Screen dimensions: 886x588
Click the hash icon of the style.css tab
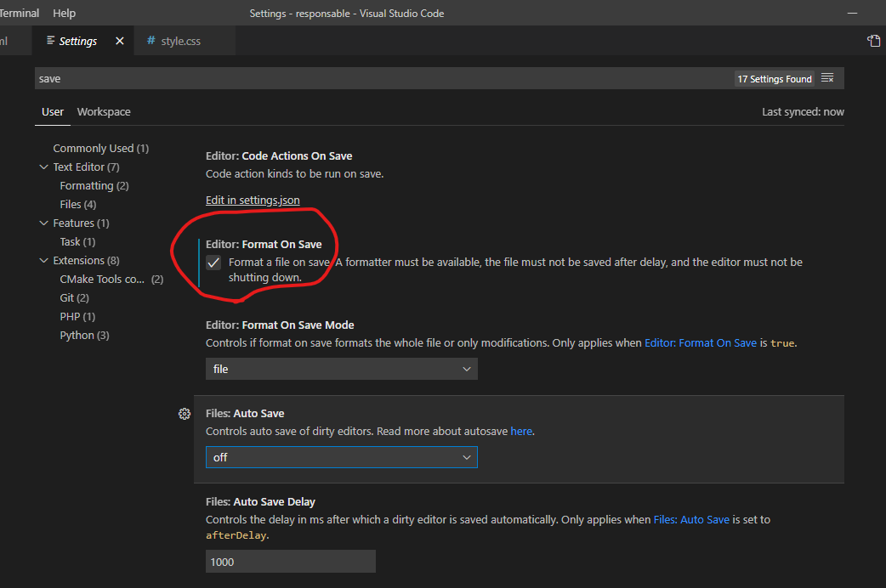(x=151, y=40)
